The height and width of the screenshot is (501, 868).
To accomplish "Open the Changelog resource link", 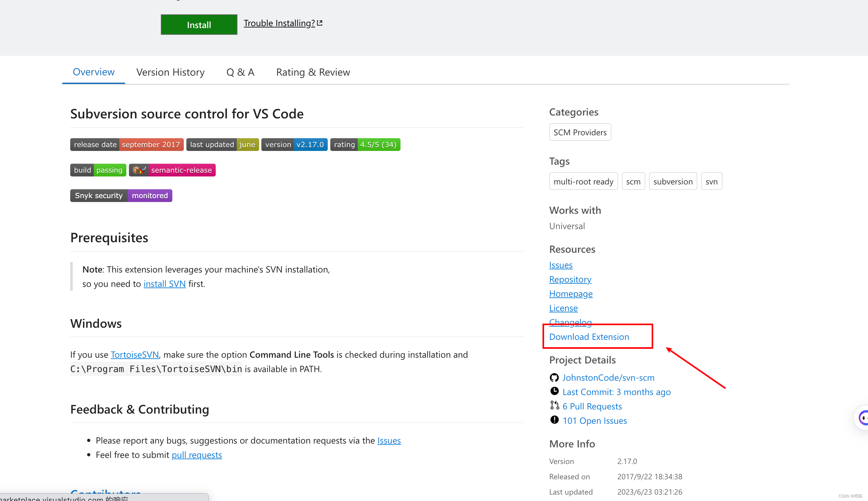I will pos(570,322).
